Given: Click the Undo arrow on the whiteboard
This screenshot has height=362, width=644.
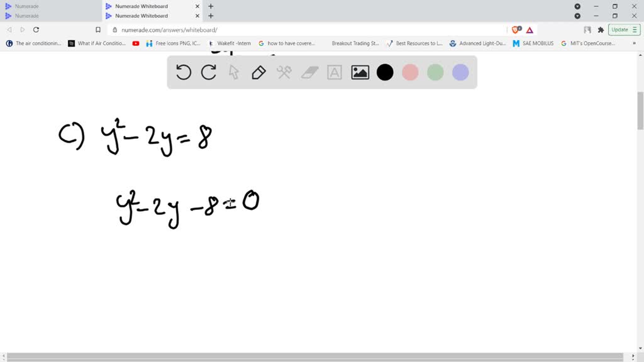Looking at the screenshot, I should (183, 72).
